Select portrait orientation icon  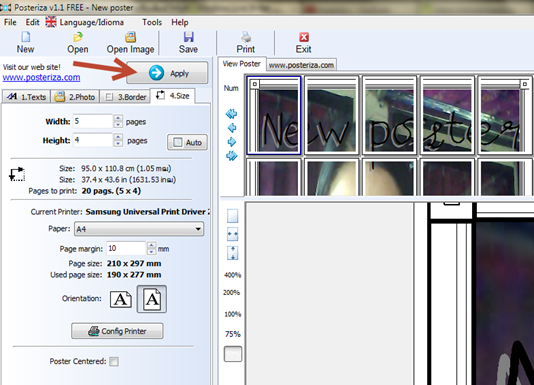pyautogui.click(x=152, y=299)
